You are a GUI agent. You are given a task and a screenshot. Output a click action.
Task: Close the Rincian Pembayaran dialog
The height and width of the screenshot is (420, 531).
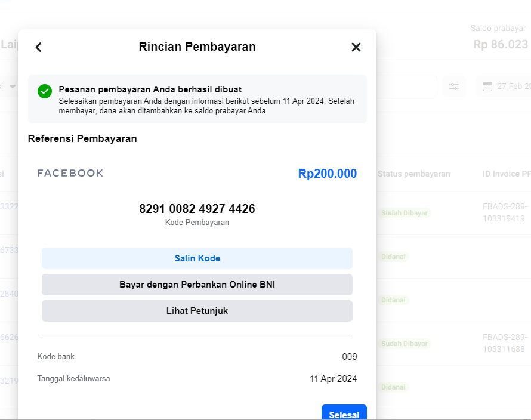[x=356, y=47]
